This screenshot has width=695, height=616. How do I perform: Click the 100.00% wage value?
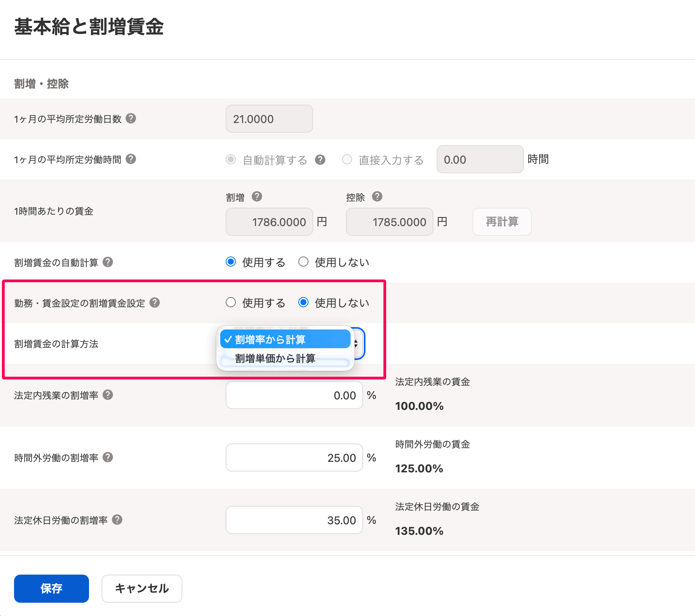pyautogui.click(x=419, y=406)
